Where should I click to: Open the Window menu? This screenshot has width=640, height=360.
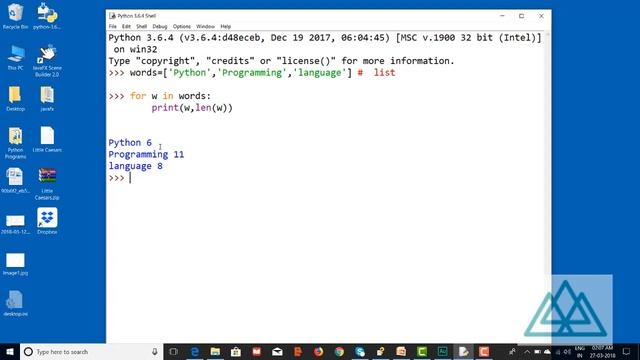(205, 27)
